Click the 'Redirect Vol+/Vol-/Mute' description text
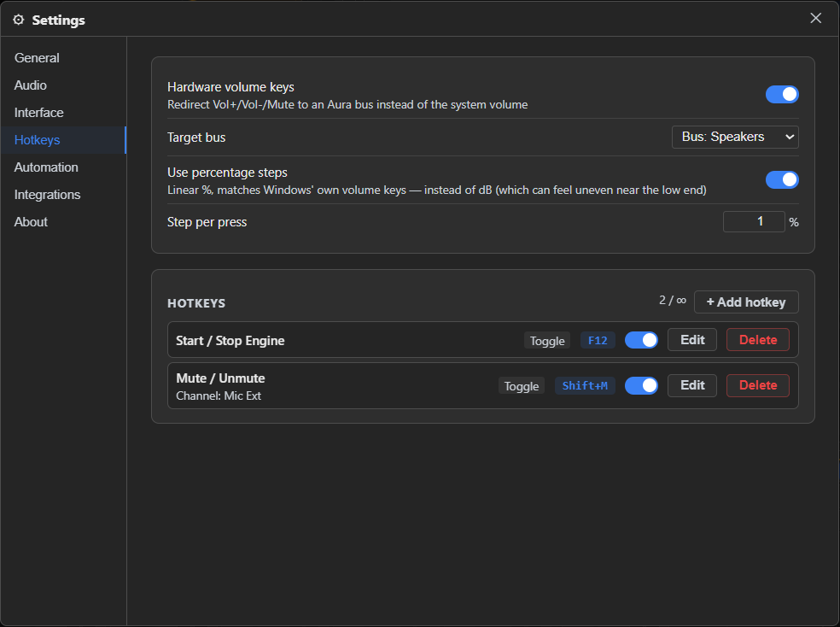The image size is (840, 627). [x=347, y=104]
